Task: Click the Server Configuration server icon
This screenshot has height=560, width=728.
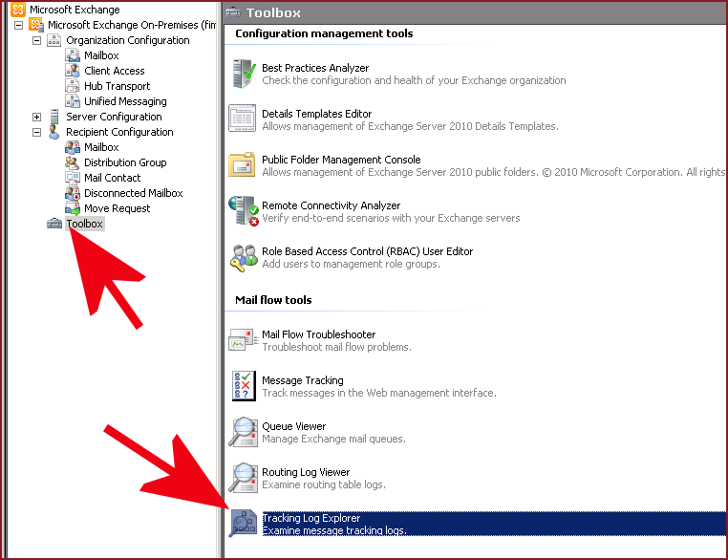Action: pyautogui.click(x=54, y=117)
